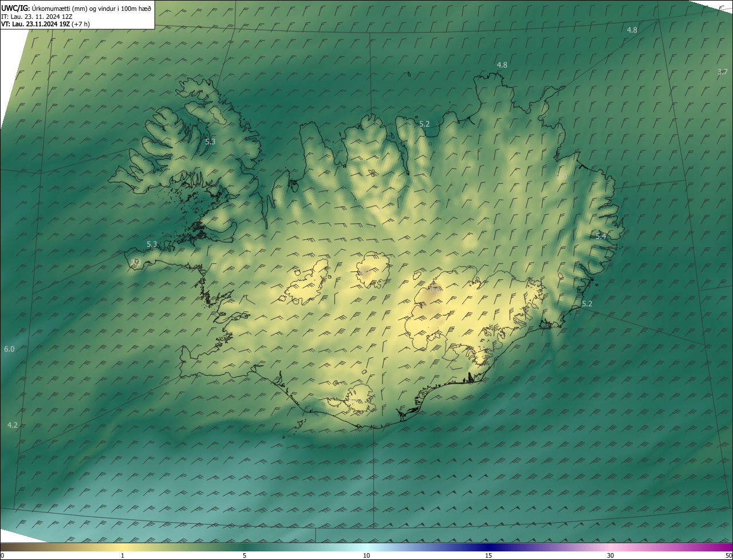The height and width of the screenshot is (560, 733).
Task: Click the 4.2 value label over the southwest ocean
Action: pos(13,425)
